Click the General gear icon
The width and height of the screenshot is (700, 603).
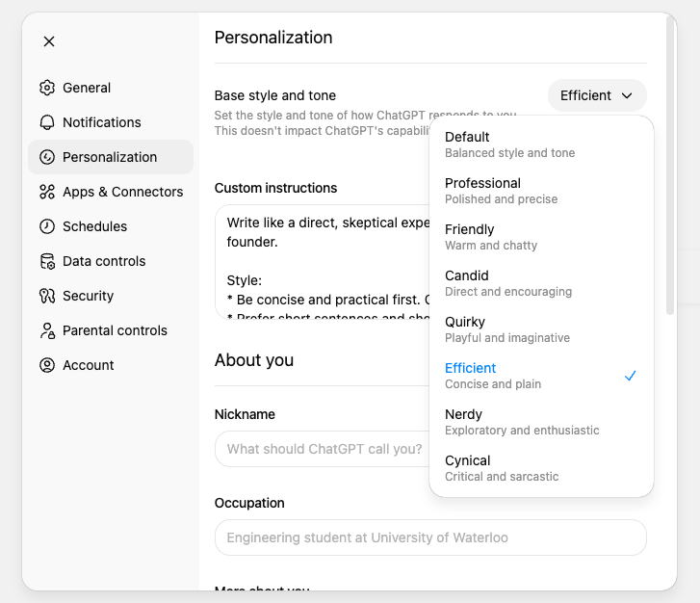[x=47, y=88]
